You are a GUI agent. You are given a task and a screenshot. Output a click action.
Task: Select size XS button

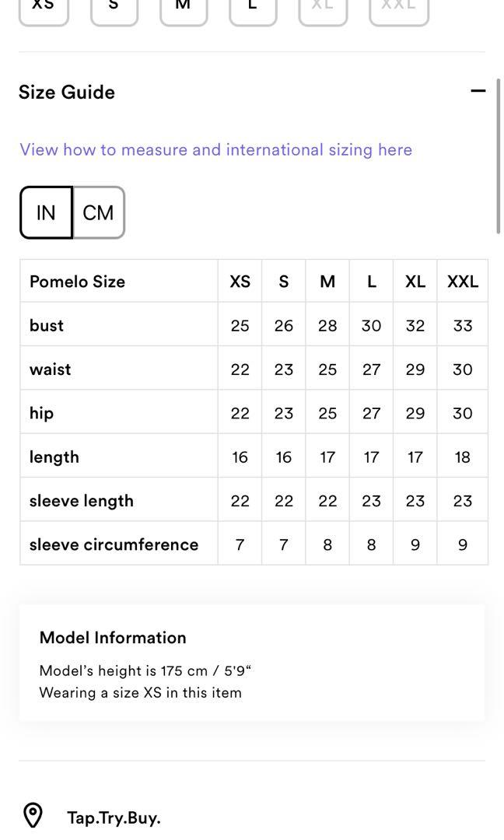pyautogui.click(x=44, y=9)
